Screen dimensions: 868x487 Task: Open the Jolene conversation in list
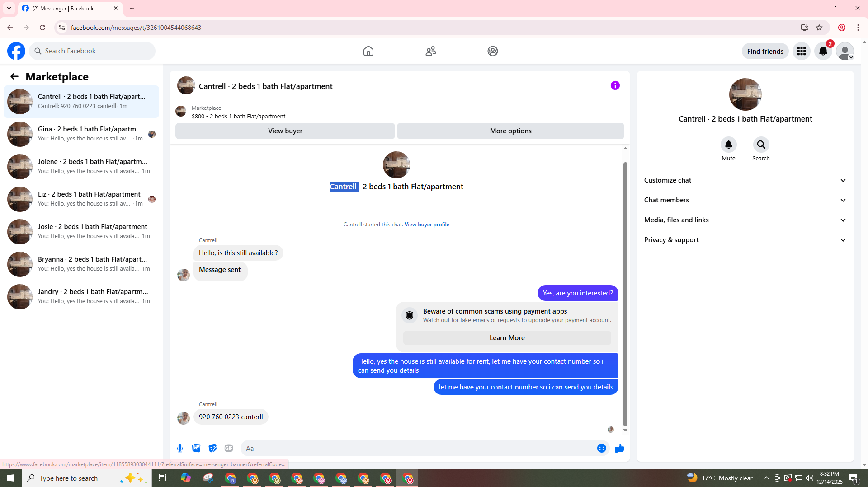tap(81, 166)
